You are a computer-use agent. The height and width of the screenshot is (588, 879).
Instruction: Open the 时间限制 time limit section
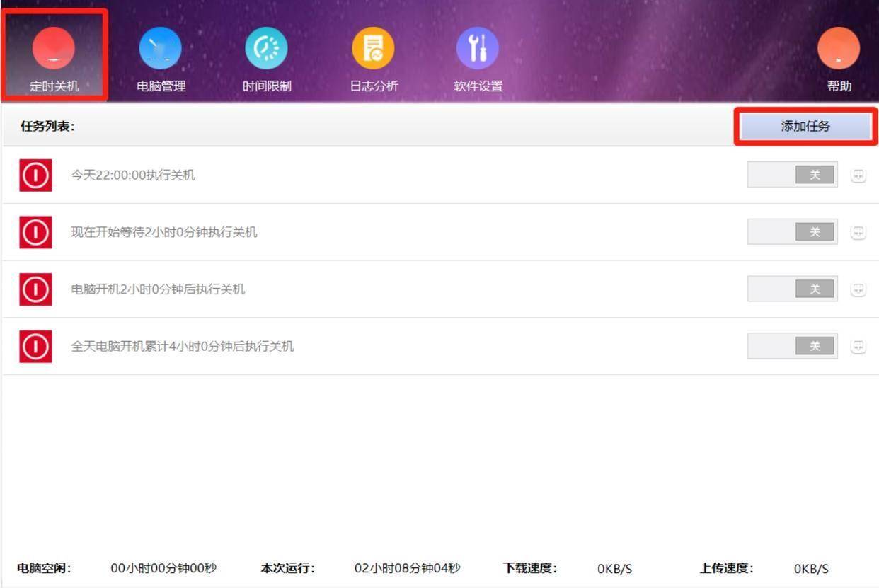tap(266, 55)
